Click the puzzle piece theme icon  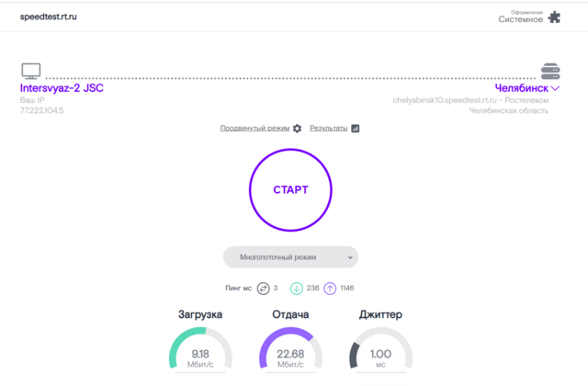tap(554, 17)
